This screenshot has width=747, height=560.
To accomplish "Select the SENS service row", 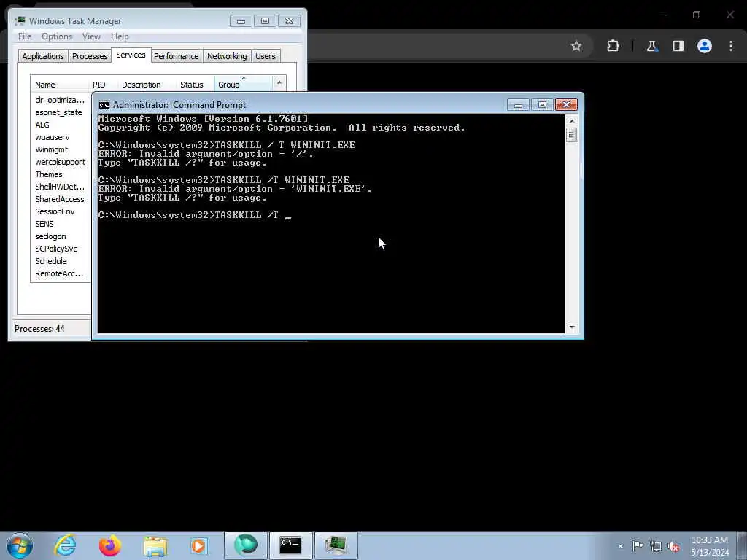I will (x=60, y=224).
